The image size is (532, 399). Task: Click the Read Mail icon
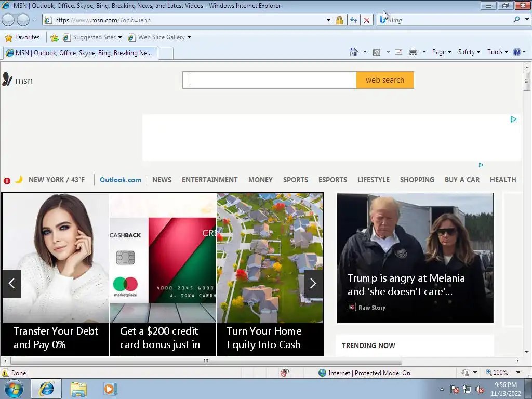pyautogui.click(x=398, y=52)
